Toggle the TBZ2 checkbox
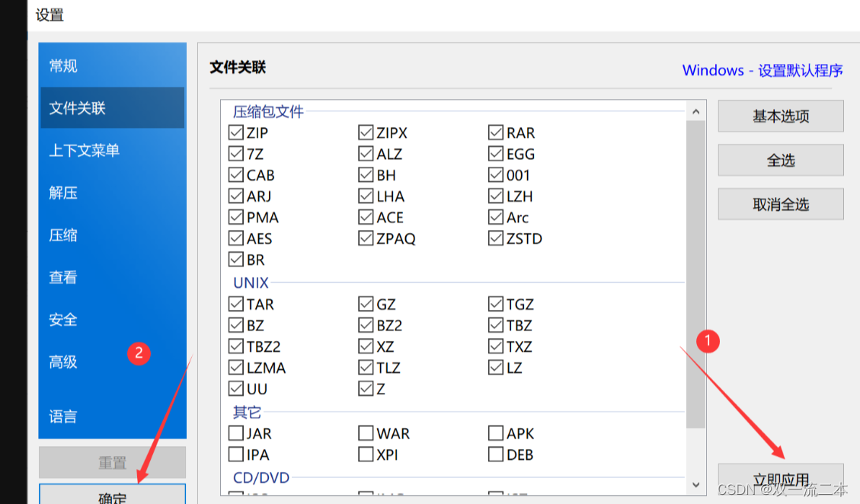860x504 pixels. pos(236,346)
